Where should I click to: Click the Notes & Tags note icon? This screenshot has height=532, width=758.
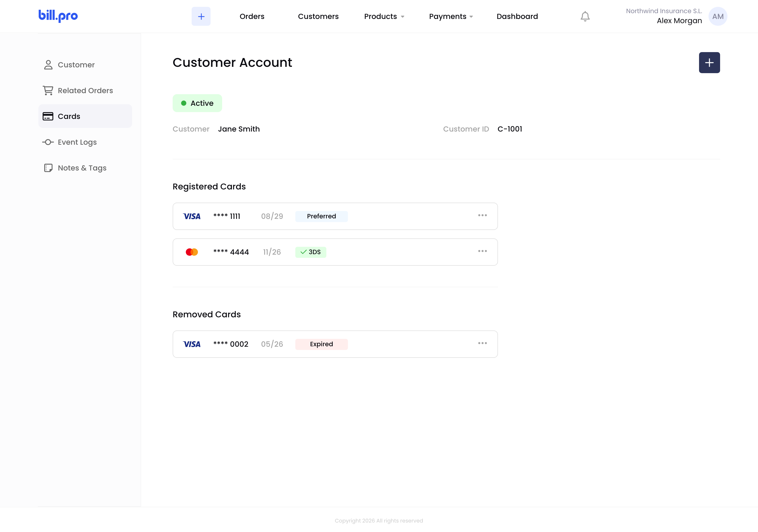48,168
